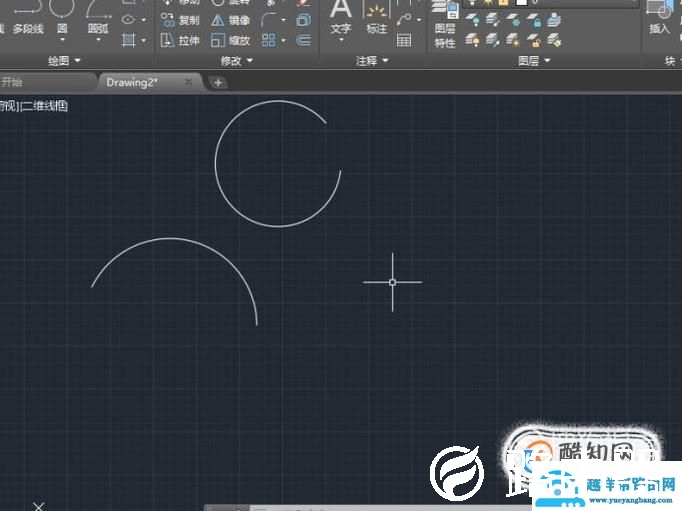
Task: Expand the 修改 (Modify) panel
Action: point(235,61)
